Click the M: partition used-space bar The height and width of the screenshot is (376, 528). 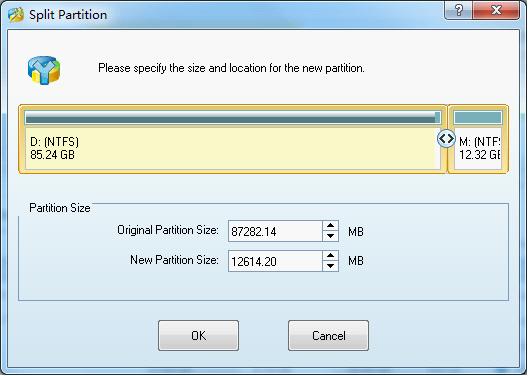click(478, 118)
